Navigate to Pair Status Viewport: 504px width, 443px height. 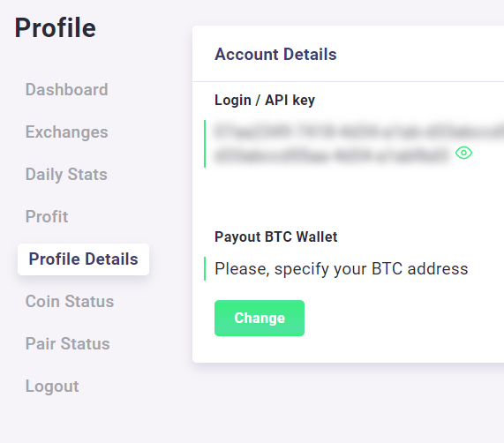click(x=67, y=344)
